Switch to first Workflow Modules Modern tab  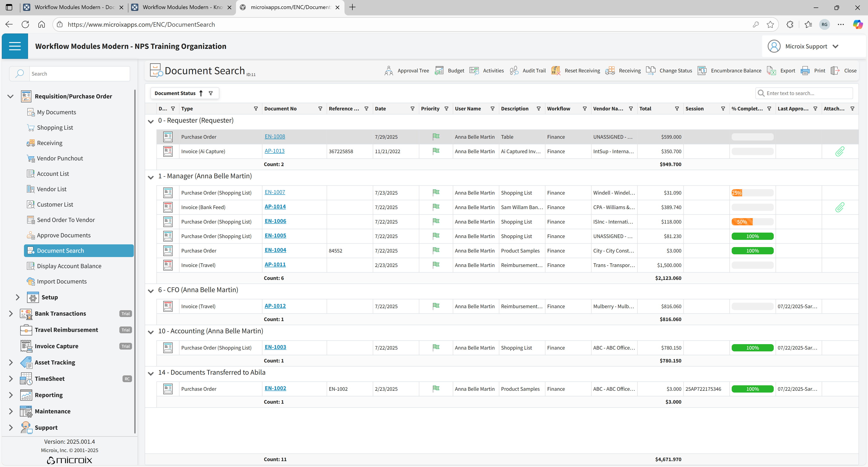[x=74, y=7]
